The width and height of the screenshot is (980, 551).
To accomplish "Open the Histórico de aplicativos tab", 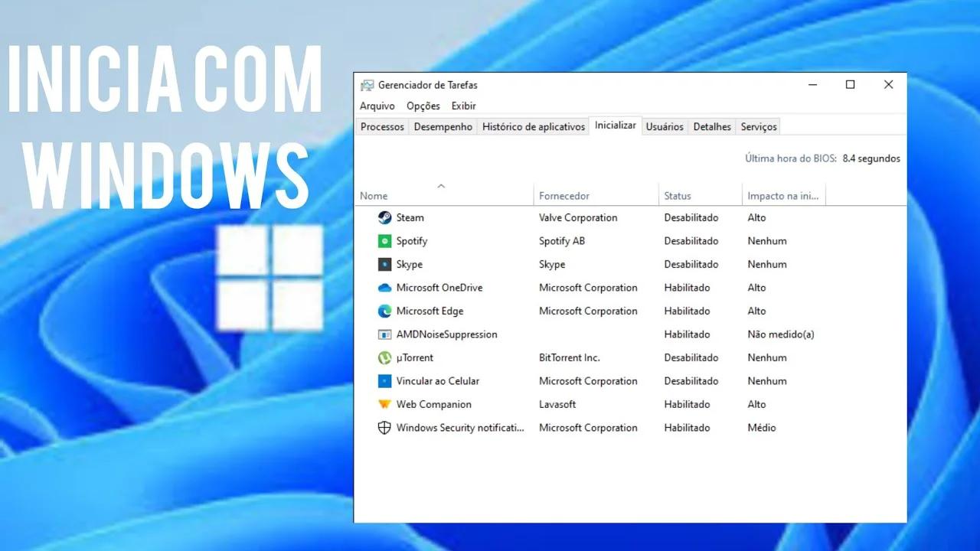I will tap(533, 127).
